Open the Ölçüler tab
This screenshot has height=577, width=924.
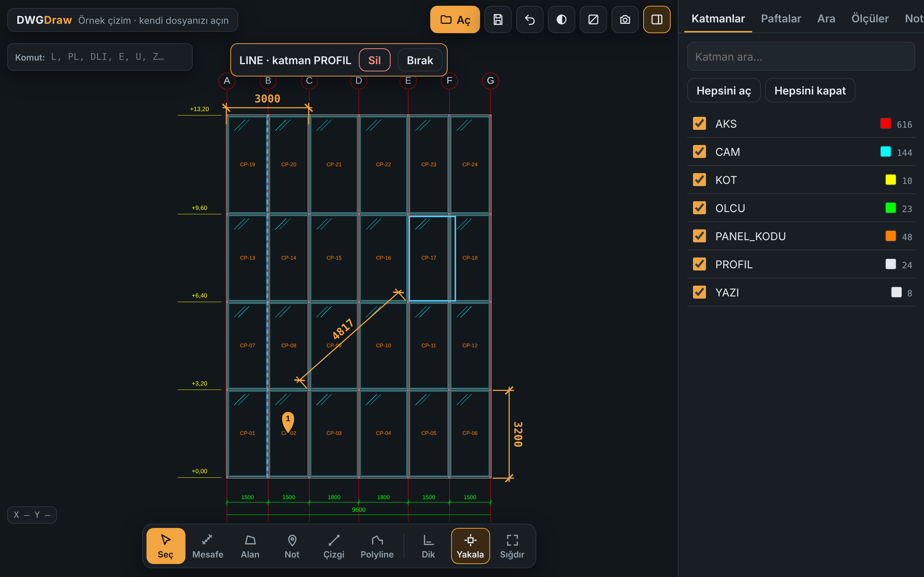point(869,18)
